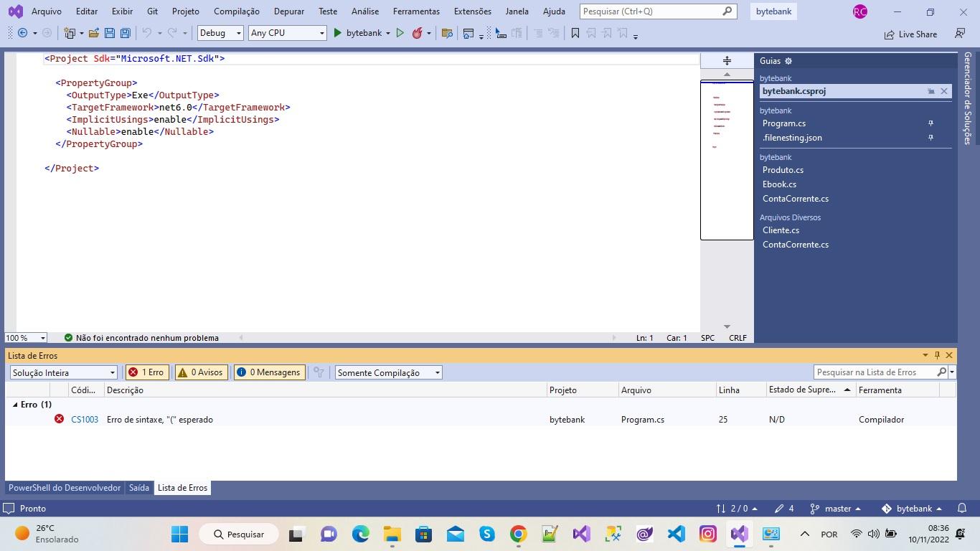980x551 pixels.
Task: Open File Explorer from the taskbar
Action: 392,534
